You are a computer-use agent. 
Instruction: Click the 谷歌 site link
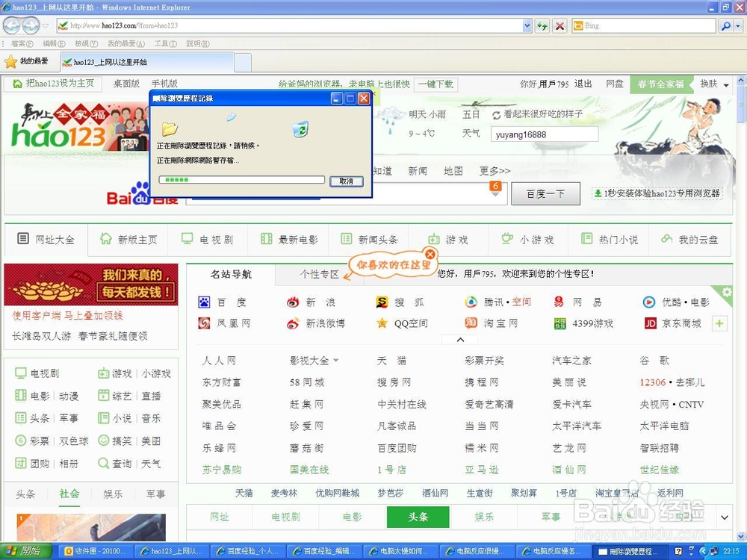654,361
